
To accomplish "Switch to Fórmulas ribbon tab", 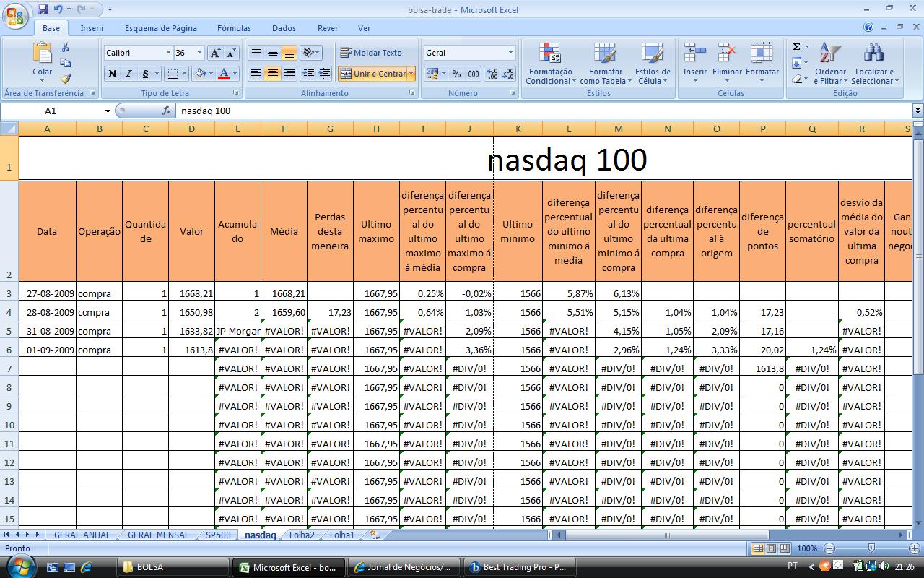I will pos(234,28).
